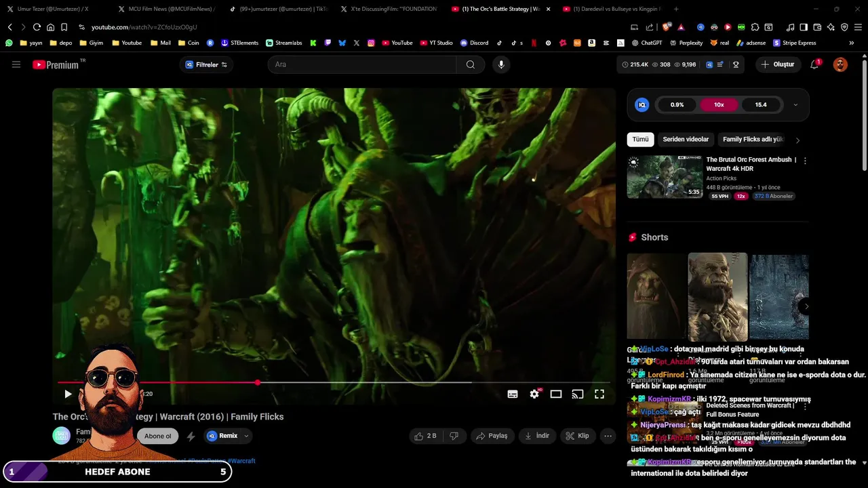The height and width of the screenshot is (488, 868).
Task: Open the Discord bookmark
Action: click(x=474, y=43)
